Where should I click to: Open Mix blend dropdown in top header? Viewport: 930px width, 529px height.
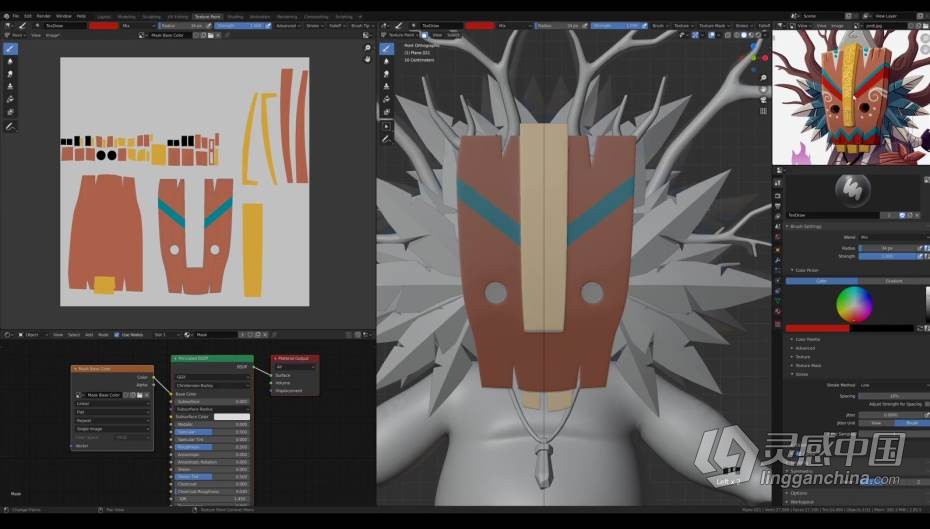coord(138,26)
